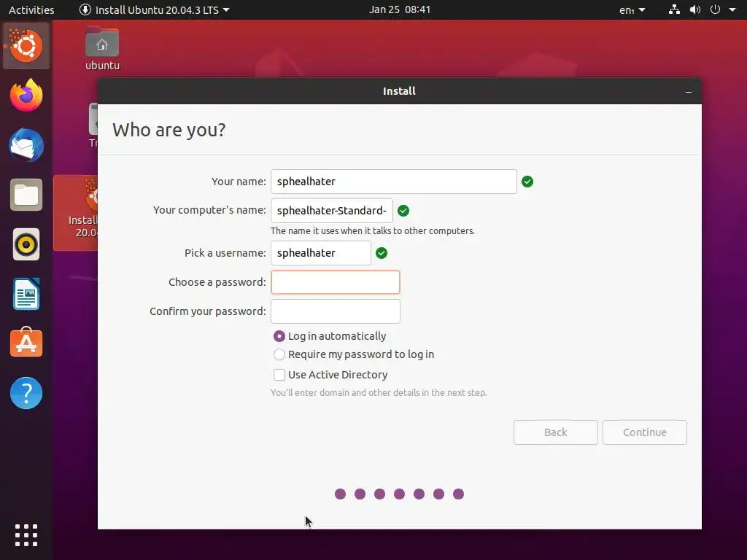Image resolution: width=747 pixels, height=560 pixels.
Task: Click the green checkmark beside username
Action: click(x=382, y=253)
